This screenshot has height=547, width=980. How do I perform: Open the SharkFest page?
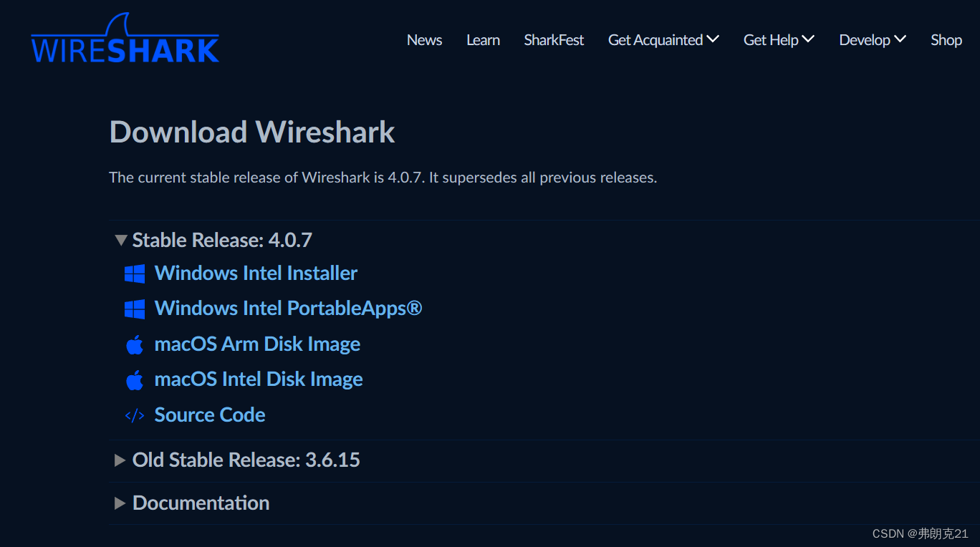click(554, 40)
